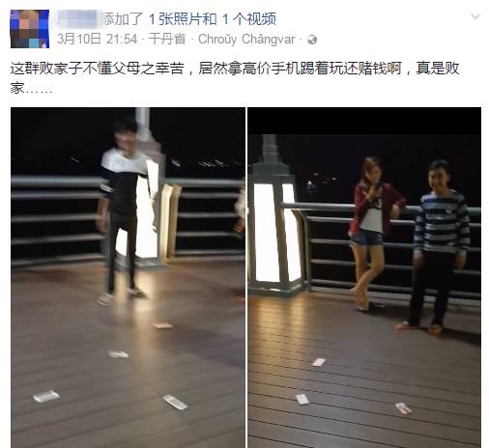This screenshot has width=489, height=448.
Task: Click the black letterbox bar above right video
Action: tap(364, 121)
